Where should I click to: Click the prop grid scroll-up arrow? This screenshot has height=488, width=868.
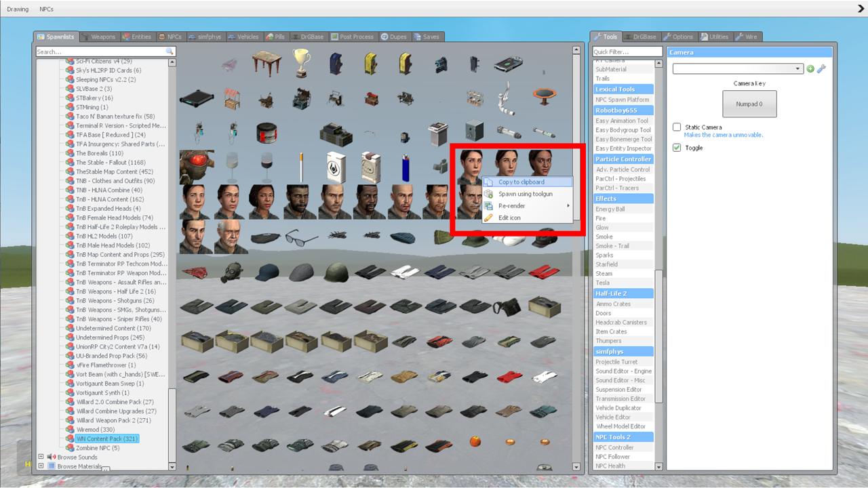point(576,50)
